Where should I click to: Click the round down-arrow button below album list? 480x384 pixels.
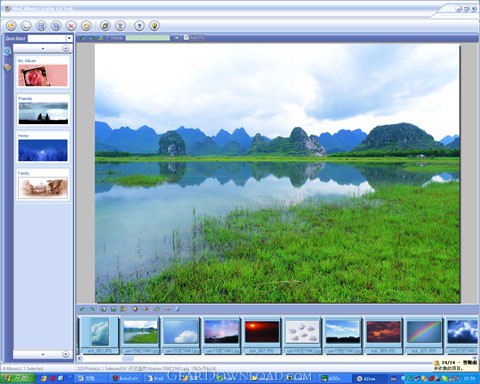pos(66,354)
